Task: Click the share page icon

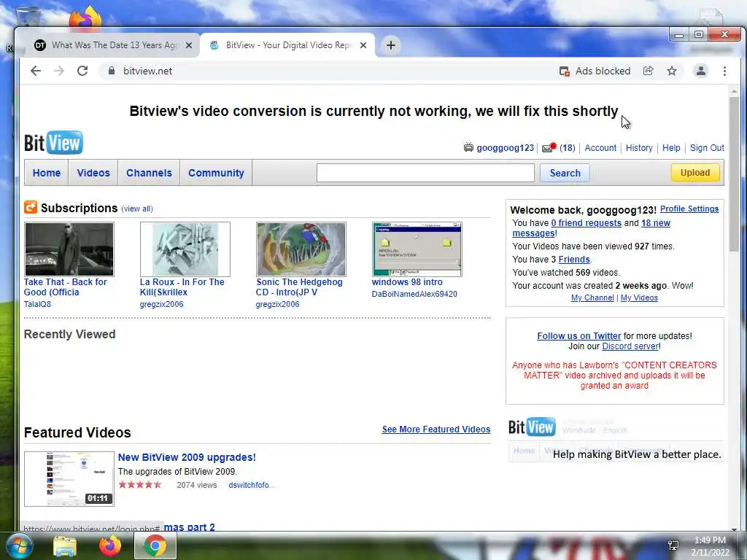Action: tap(648, 71)
